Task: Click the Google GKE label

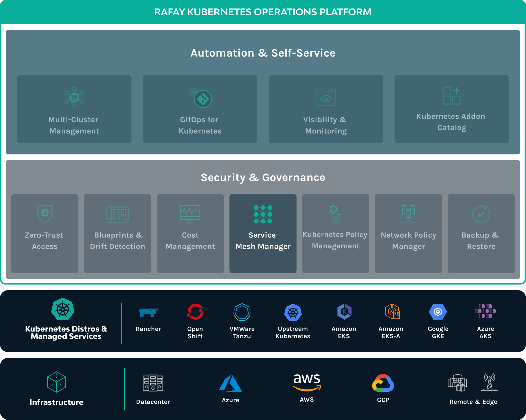Action: click(x=438, y=332)
